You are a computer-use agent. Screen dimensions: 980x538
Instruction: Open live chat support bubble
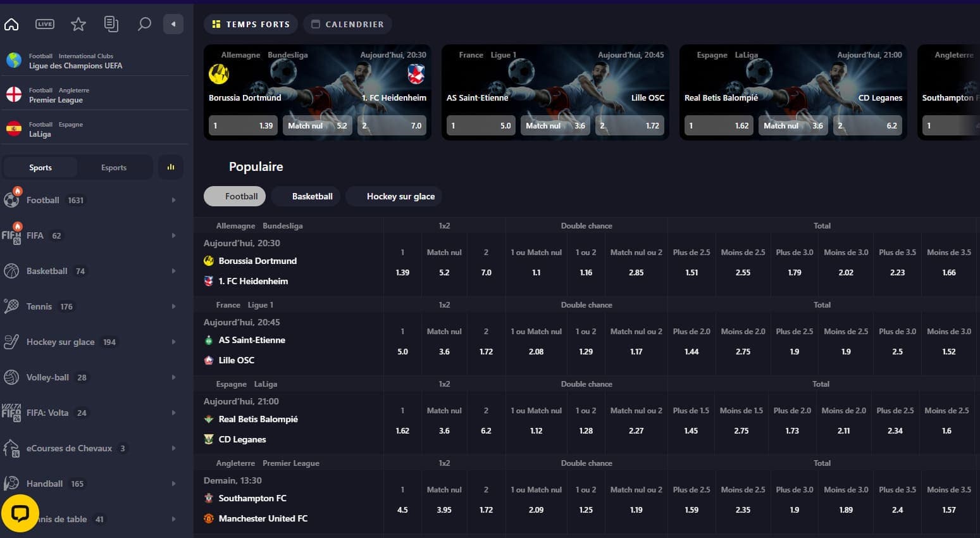pyautogui.click(x=20, y=513)
